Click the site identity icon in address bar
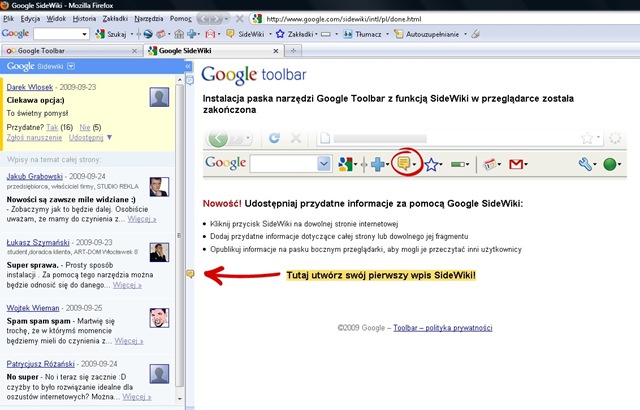Screen dimensions: 640x410 257,19
